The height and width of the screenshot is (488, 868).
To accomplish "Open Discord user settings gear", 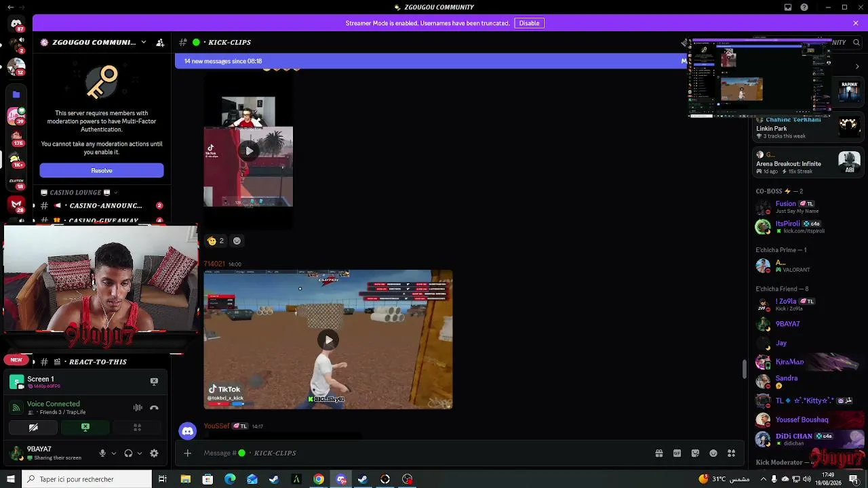I will coord(154,453).
